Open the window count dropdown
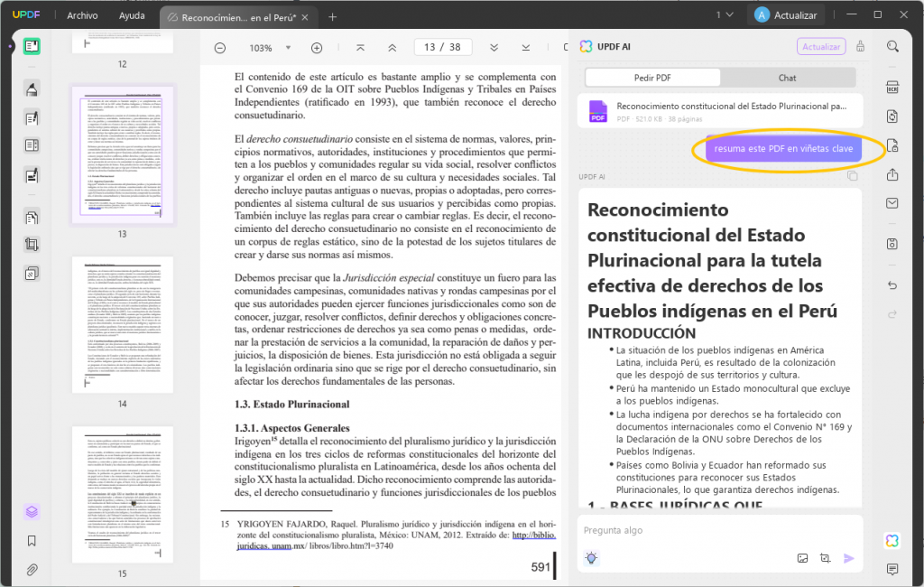This screenshot has height=587, width=924. [x=725, y=15]
